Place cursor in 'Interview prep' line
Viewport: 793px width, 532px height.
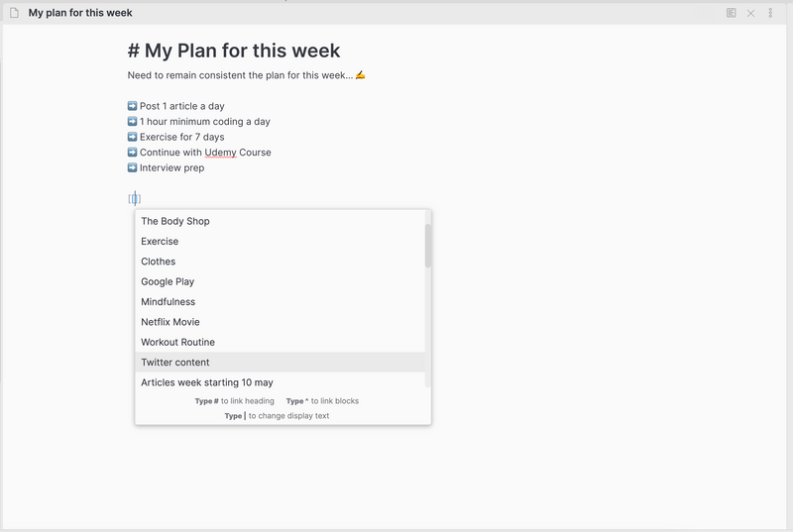(x=171, y=167)
